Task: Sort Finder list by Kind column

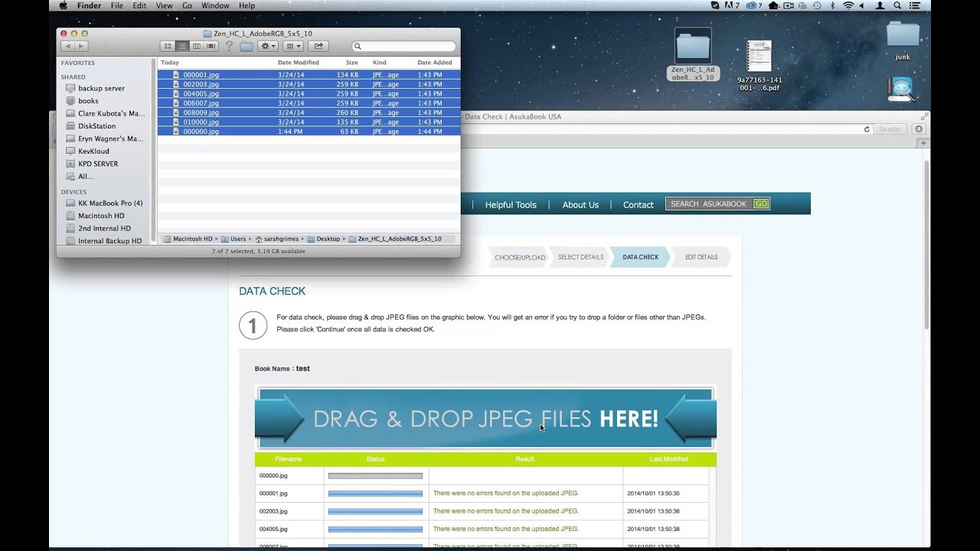Action: tap(380, 63)
